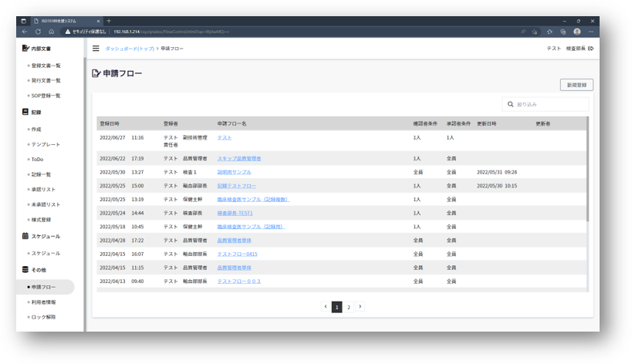Open 利用者情報 in the sidebar

tap(44, 302)
